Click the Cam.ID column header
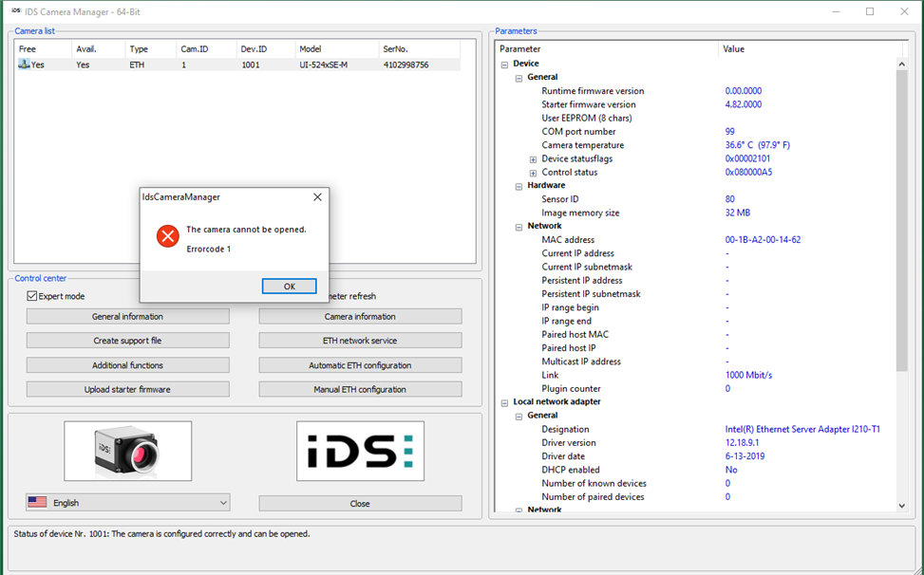Screen dimensions: 924x575 (206, 48)
